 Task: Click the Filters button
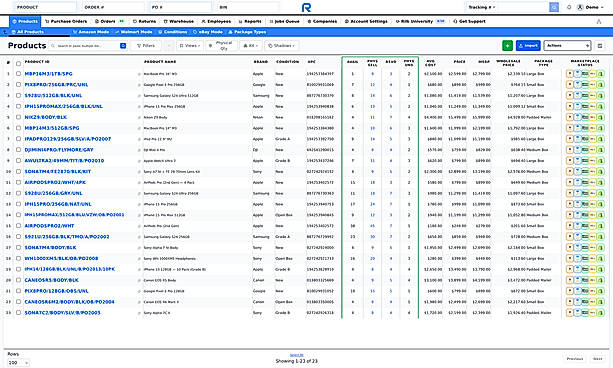pyautogui.click(x=146, y=46)
